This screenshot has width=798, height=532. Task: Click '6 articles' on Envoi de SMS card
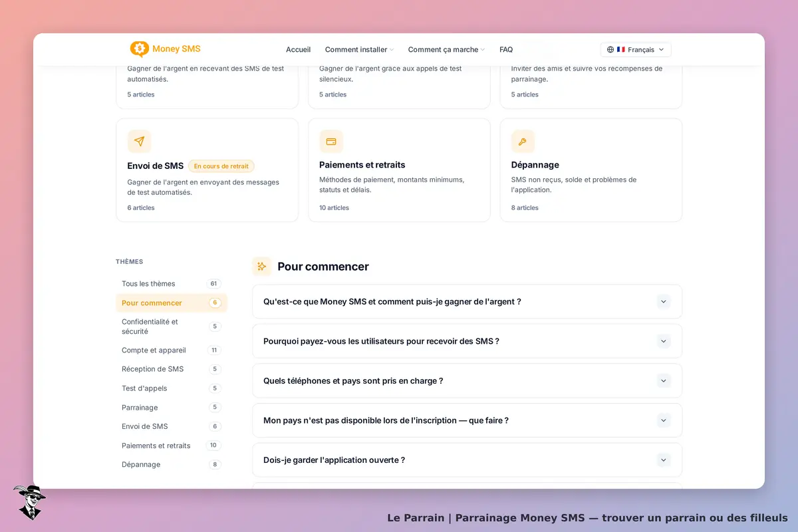(141, 208)
